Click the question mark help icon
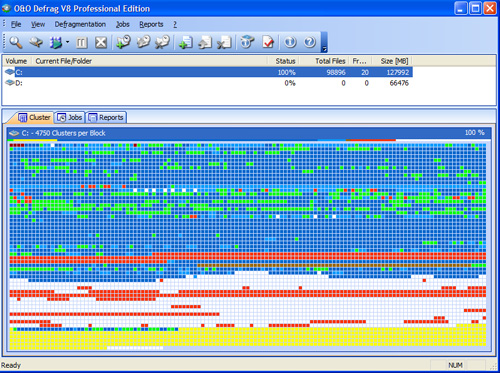The height and width of the screenshot is (373, 500). [x=310, y=42]
